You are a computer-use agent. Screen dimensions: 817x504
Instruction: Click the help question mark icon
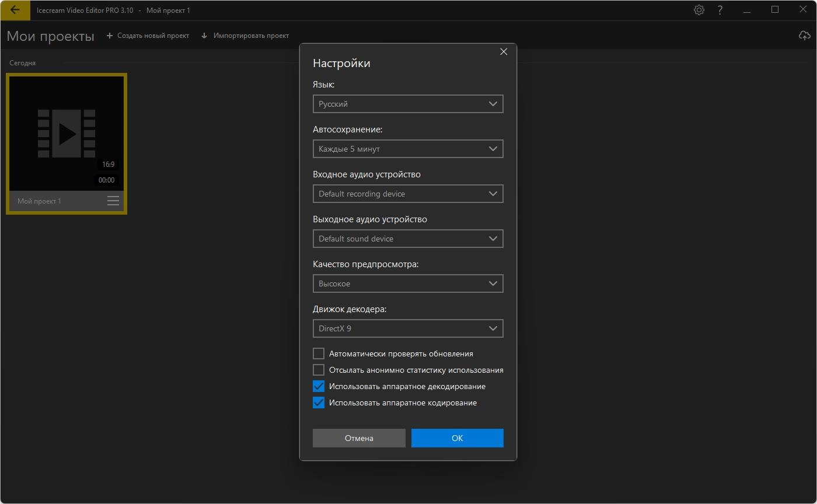(x=720, y=10)
